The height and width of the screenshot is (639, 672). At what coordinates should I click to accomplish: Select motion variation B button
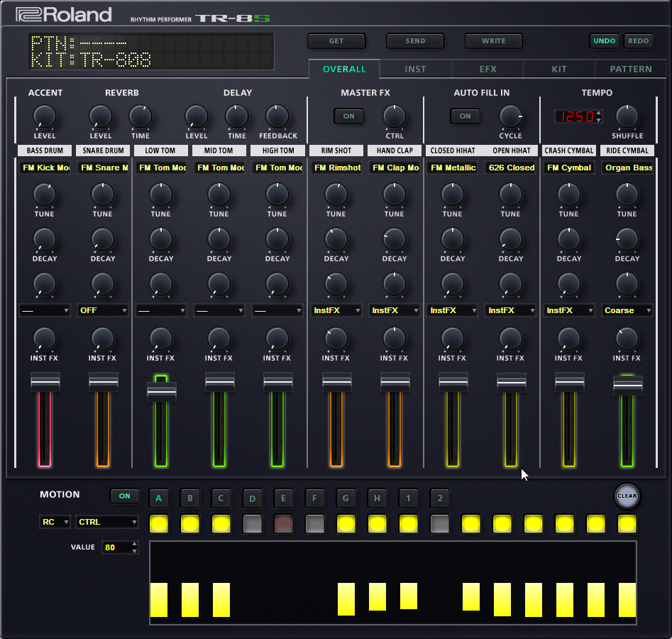[190, 498]
